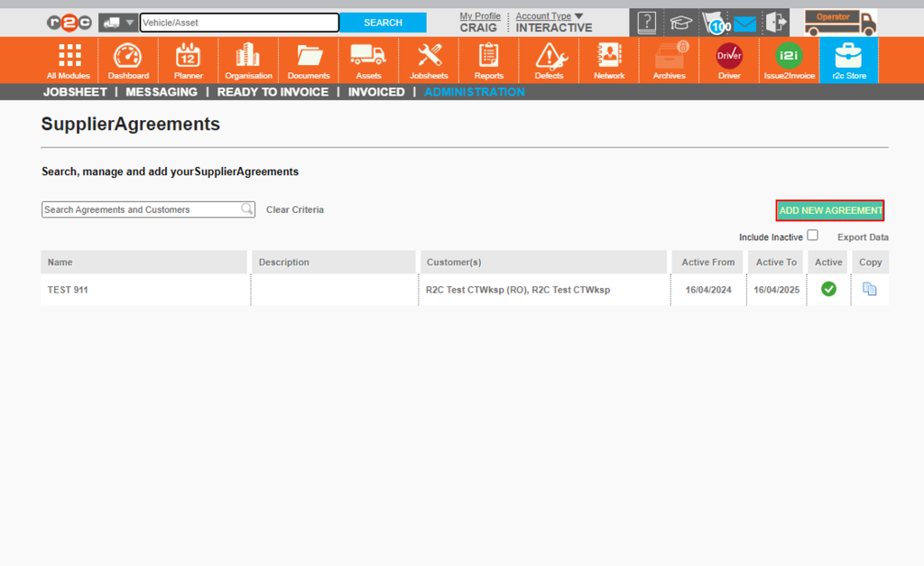924x566 pixels.
Task: Open the Documents folder module
Action: coord(309,60)
